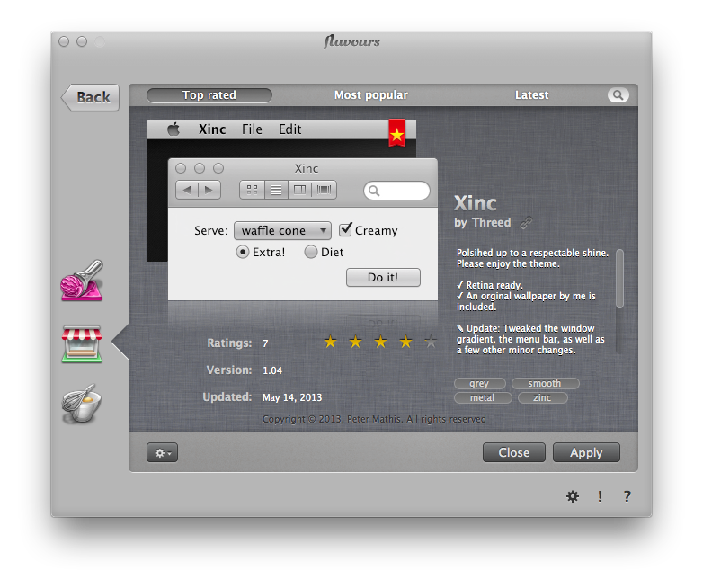Image resolution: width=703 pixels, height=588 pixels.
Task: Click the version value 1.04
Action: click(x=272, y=370)
